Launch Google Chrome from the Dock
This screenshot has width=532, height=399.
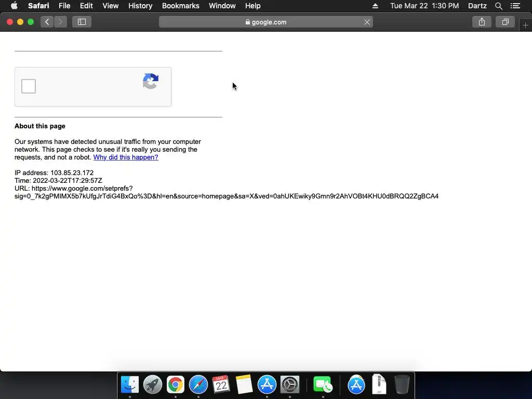point(176,385)
